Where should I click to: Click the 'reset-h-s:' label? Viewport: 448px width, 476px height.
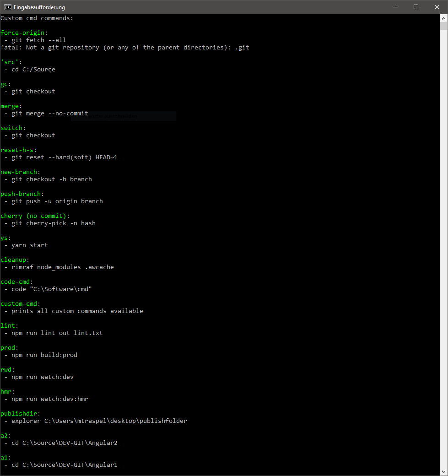pos(18,150)
